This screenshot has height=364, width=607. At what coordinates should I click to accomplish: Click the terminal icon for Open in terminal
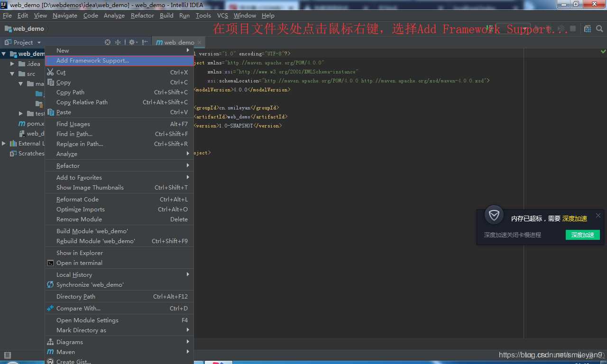tap(50, 263)
